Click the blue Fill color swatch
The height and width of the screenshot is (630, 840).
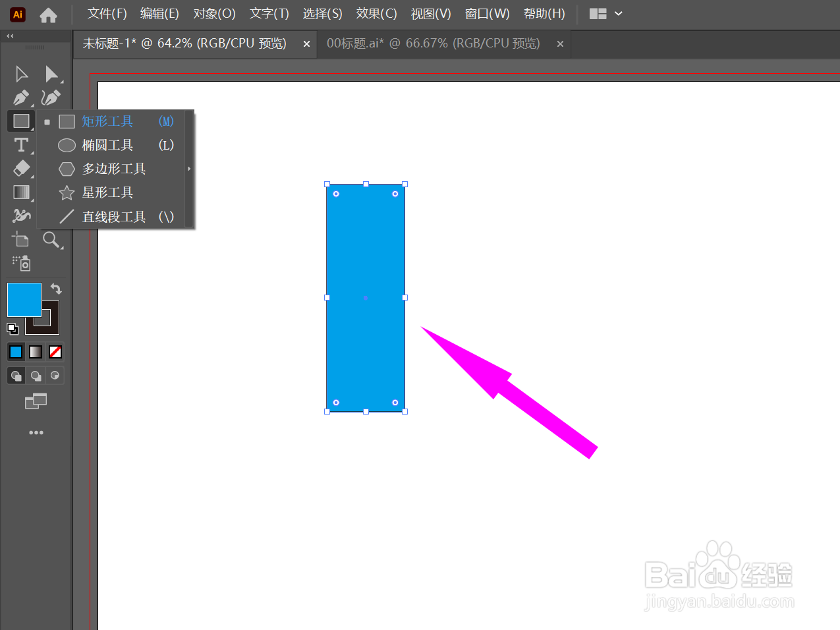24,300
